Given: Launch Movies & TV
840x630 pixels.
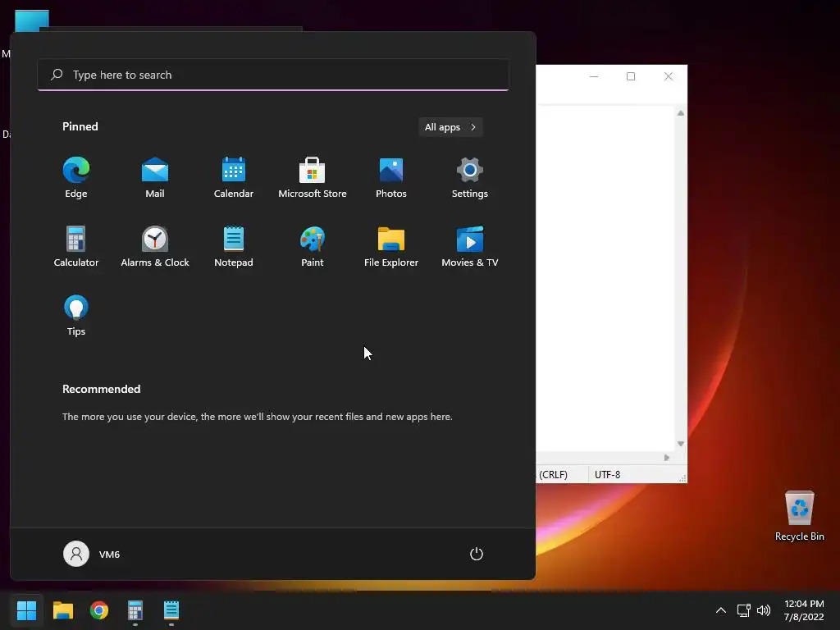Looking at the screenshot, I should click(470, 247).
